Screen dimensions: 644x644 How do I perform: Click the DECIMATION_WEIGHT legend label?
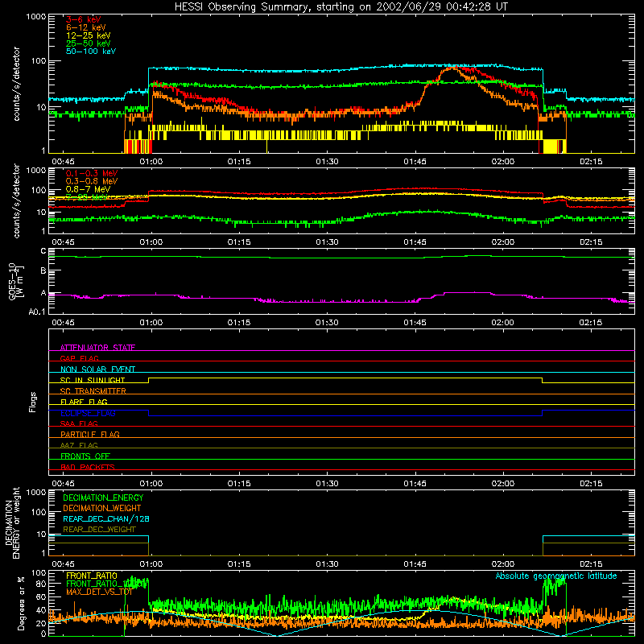tap(102, 508)
